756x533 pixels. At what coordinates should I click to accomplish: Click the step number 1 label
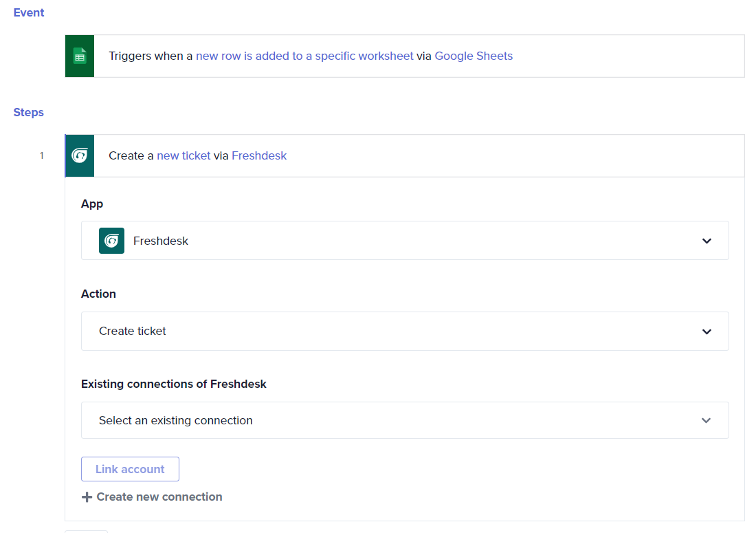coord(41,156)
